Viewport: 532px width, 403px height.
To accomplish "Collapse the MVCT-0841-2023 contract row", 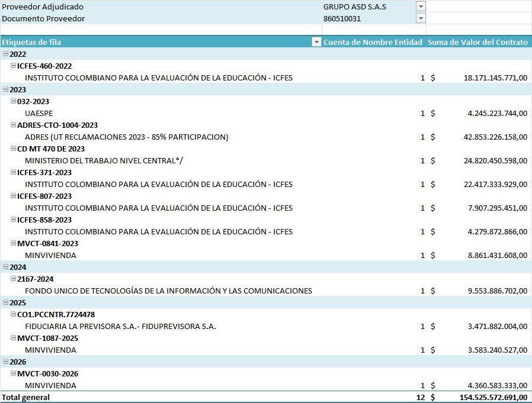I will [13, 243].
